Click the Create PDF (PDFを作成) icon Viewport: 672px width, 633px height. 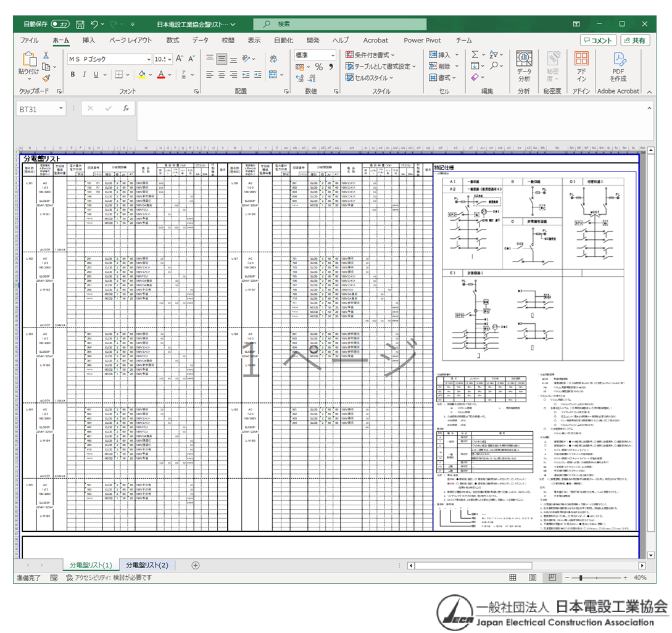pyautogui.click(x=618, y=66)
